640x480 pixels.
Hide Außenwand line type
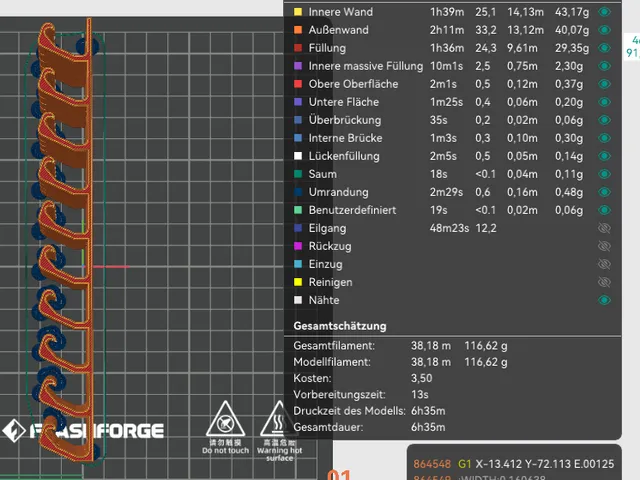click(x=604, y=30)
